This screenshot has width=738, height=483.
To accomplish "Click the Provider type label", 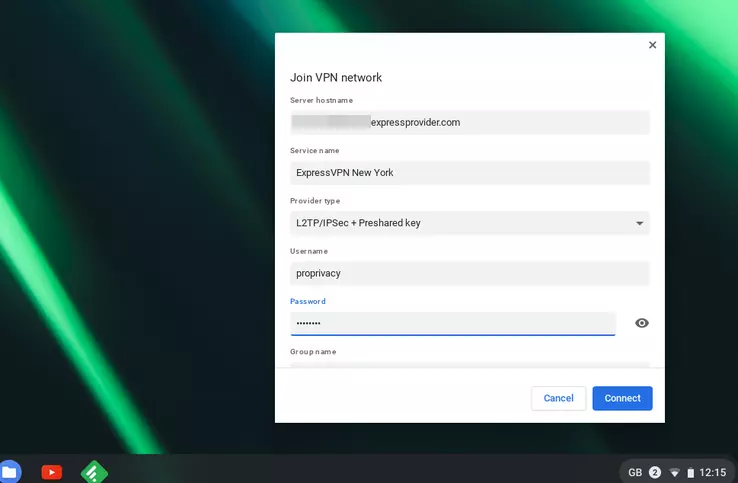I will 315,201.
